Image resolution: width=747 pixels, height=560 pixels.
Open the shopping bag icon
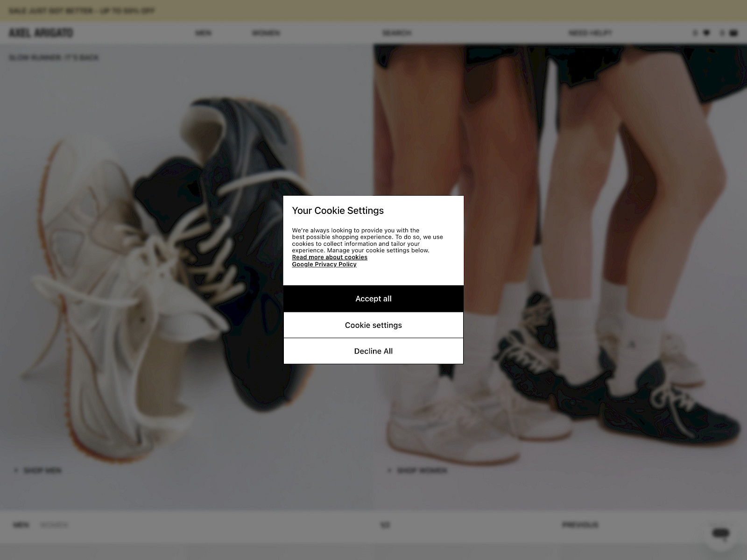pos(733,33)
